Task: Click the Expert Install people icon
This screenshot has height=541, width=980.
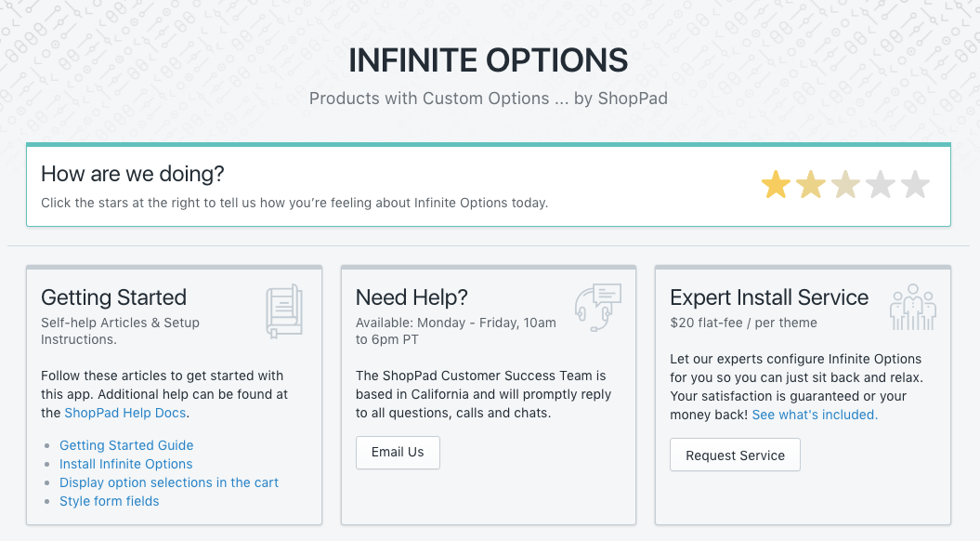Action: point(913,307)
